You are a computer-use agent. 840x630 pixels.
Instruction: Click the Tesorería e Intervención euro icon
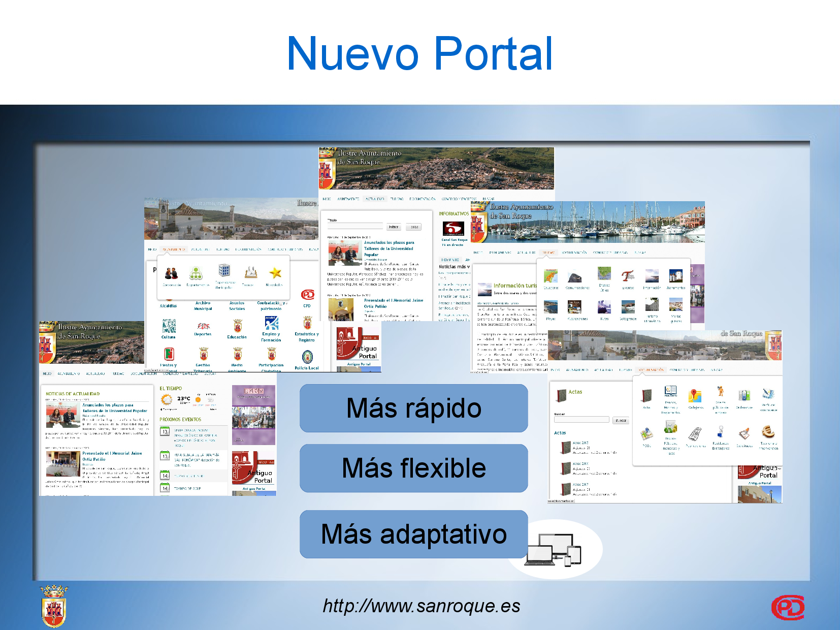[x=768, y=432]
